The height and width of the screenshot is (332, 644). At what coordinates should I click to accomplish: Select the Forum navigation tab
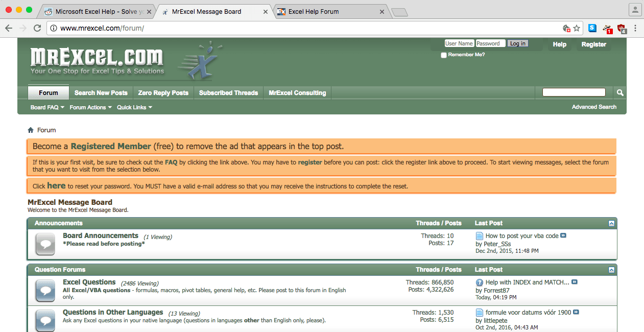[x=49, y=92]
